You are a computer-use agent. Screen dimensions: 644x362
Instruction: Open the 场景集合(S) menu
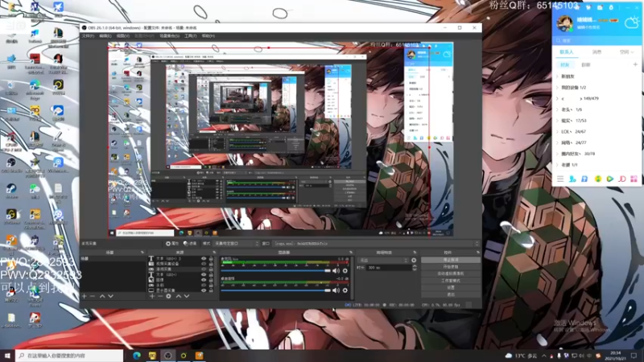[x=169, y=36]
